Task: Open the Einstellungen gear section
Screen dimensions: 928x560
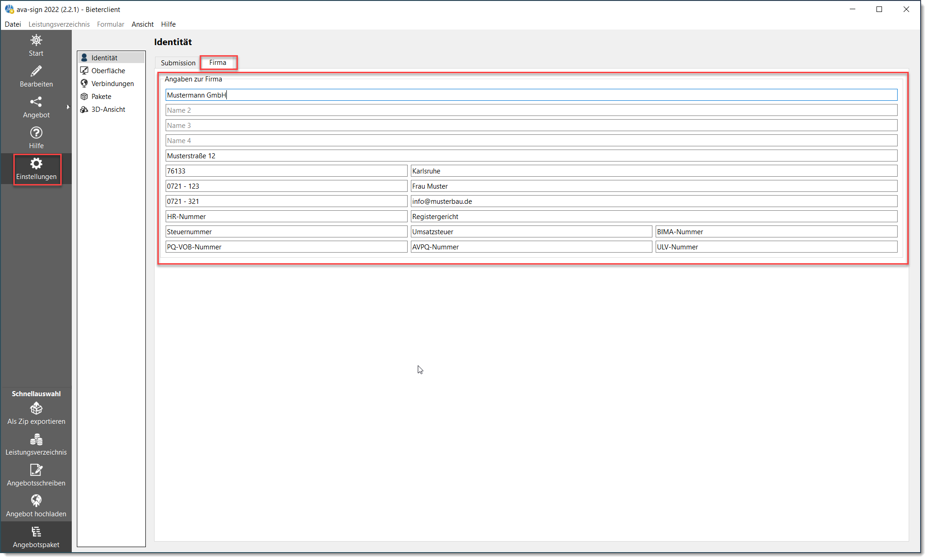Action: point(36,169)
